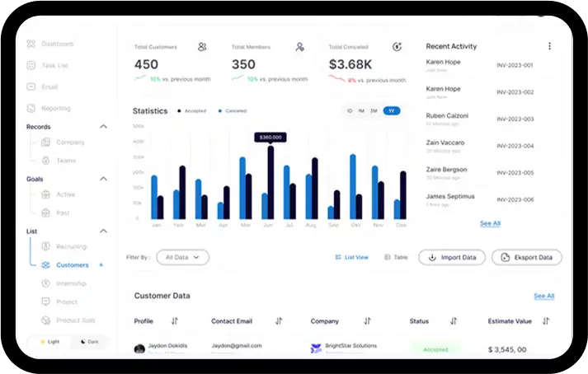Image resolution: width=588 pixels, height=374 pixels.
Task: Open Task List from sidebar icon
Action: pyautogui.click(x=31, y=65)
